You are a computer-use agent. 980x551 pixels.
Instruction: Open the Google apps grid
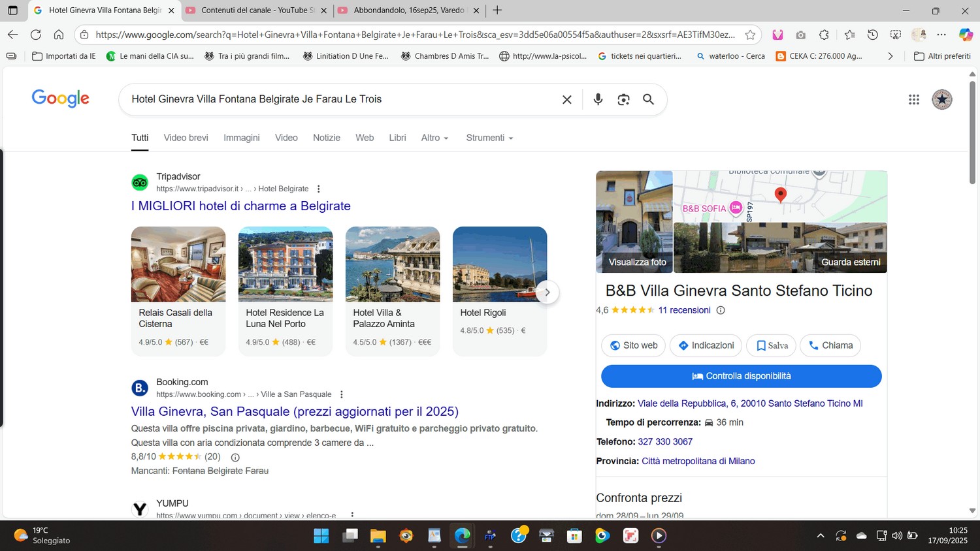coord(913,99)
